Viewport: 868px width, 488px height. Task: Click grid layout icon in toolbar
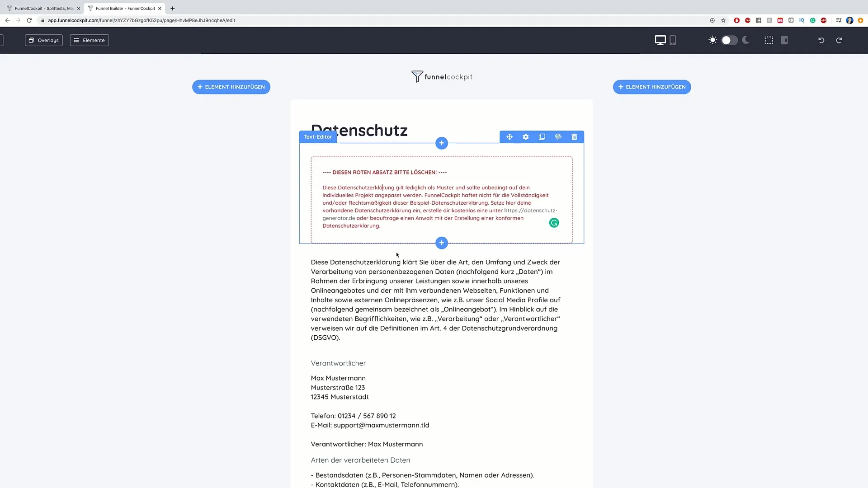pyautogui.click(x=769, y=40)
